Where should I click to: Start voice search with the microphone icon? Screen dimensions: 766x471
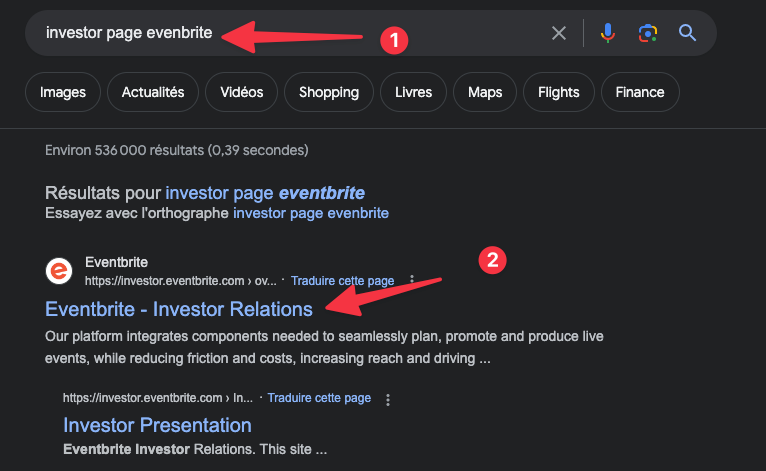608,33
